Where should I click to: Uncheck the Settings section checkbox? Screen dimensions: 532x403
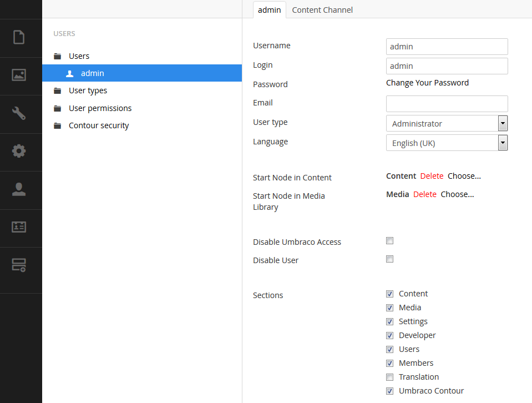coord(390,321)
